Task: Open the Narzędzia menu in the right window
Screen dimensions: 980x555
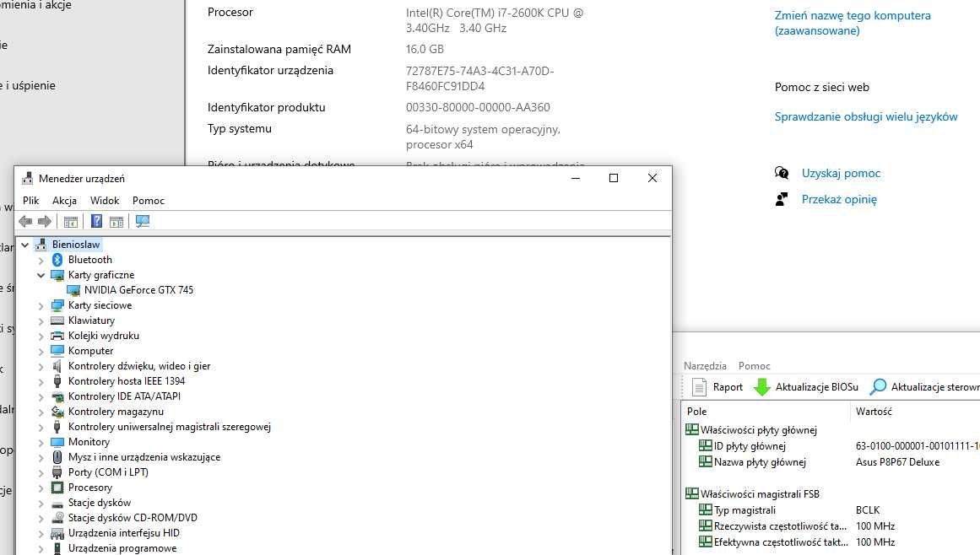Action: [x=705, y=366]
